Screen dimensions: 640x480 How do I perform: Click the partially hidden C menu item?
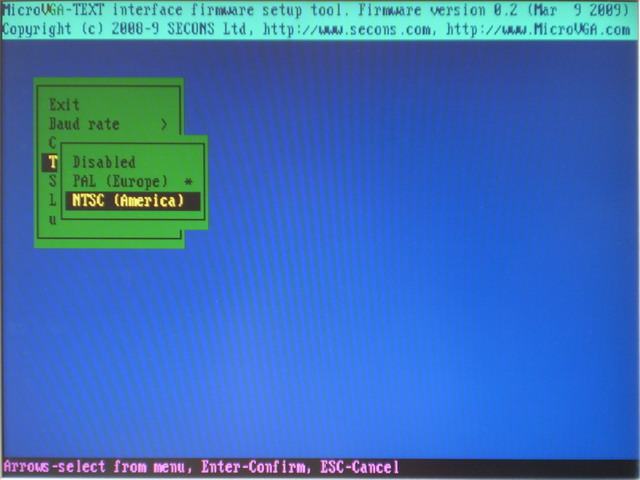53,143
